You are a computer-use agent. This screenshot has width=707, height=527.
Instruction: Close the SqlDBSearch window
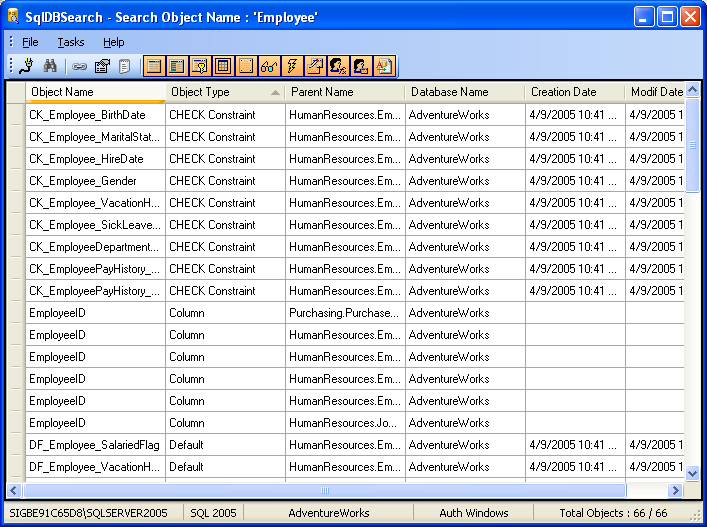(690, 17)
